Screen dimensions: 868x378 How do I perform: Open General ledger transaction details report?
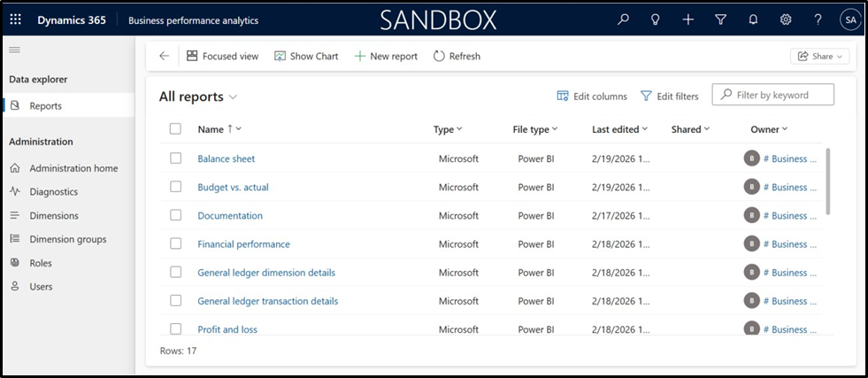point(268,301)
